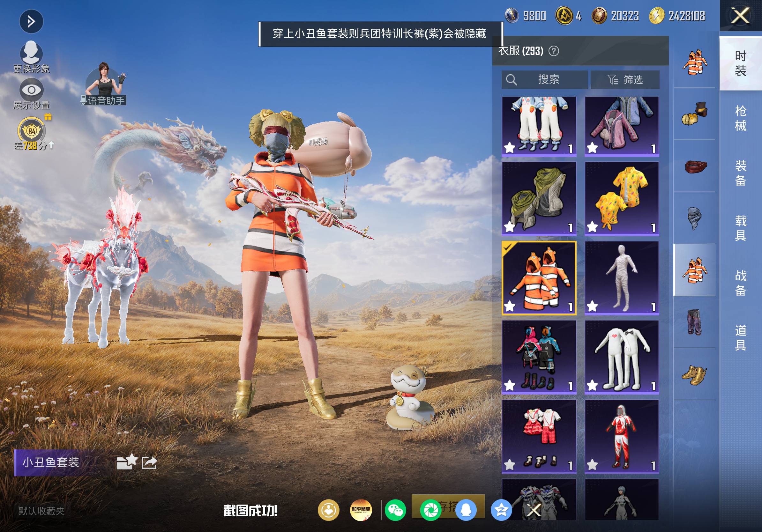762x532 pixels.
Task: Share screenshot to QQ penguin icon
Action: point(466,510)
